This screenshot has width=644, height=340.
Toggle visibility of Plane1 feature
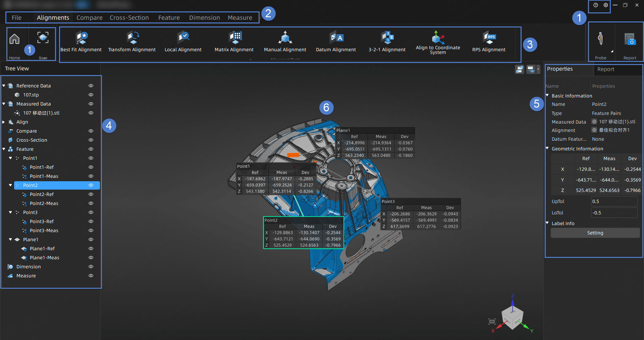tap(91, 240)
